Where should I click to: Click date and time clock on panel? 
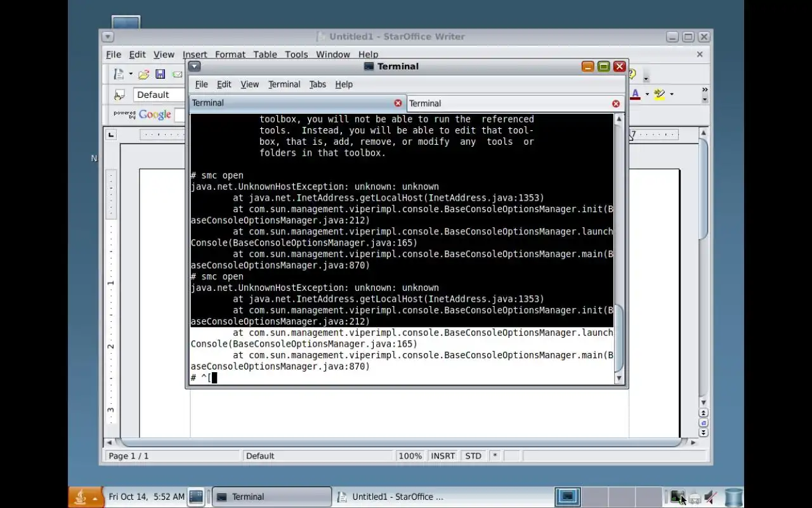(x=147, y=497)
